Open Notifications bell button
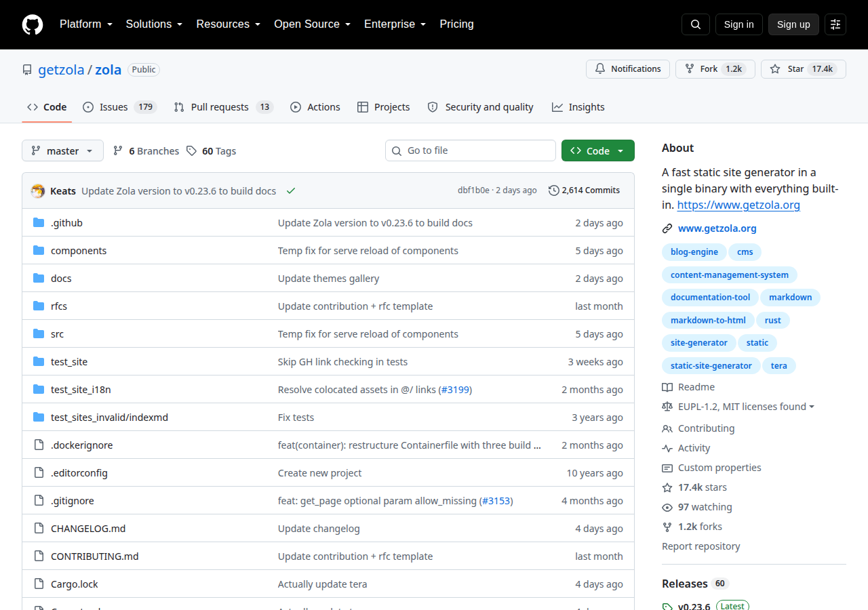This screenshot has width=868, height=610. click(628, 69)
